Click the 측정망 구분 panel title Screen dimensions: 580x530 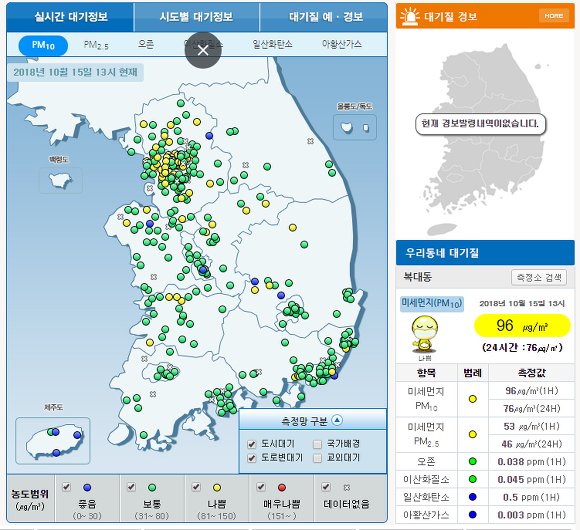(x=304, y=421)
